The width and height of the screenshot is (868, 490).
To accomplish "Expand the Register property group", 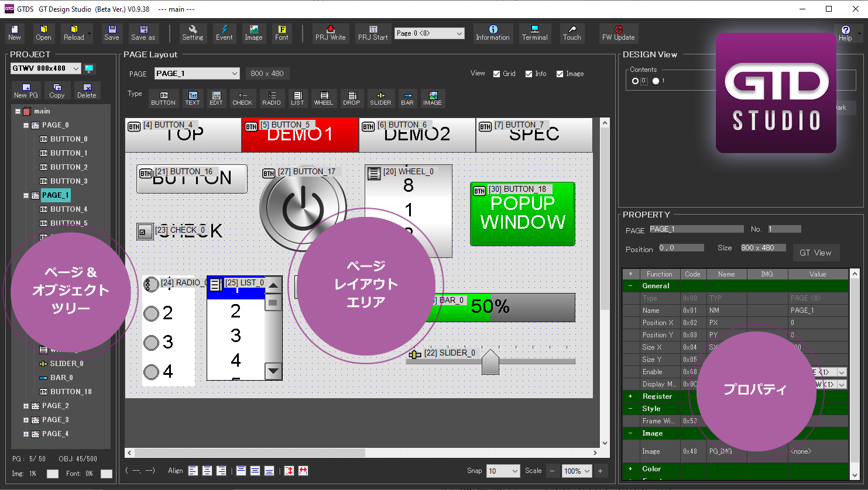I will 630,396.
